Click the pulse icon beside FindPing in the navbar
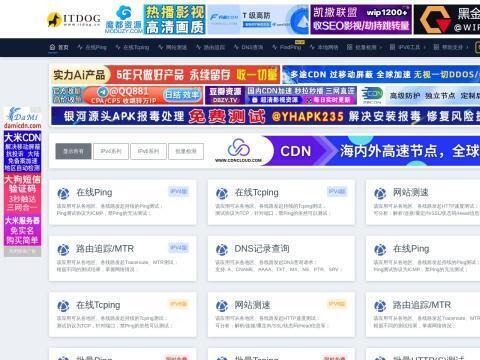Viewport: 480px width, 360px height. tap(275, 47)
